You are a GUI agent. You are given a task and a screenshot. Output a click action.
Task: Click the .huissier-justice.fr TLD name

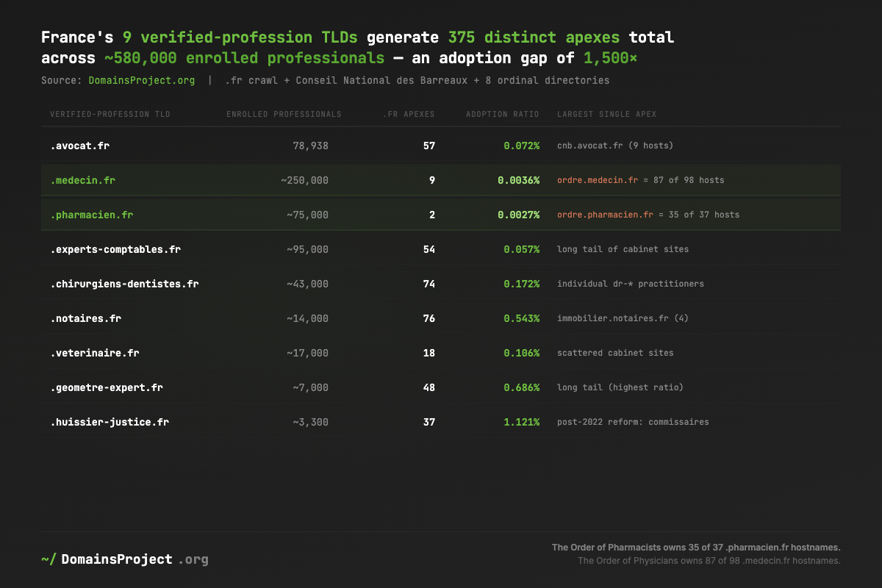[110, 422]
